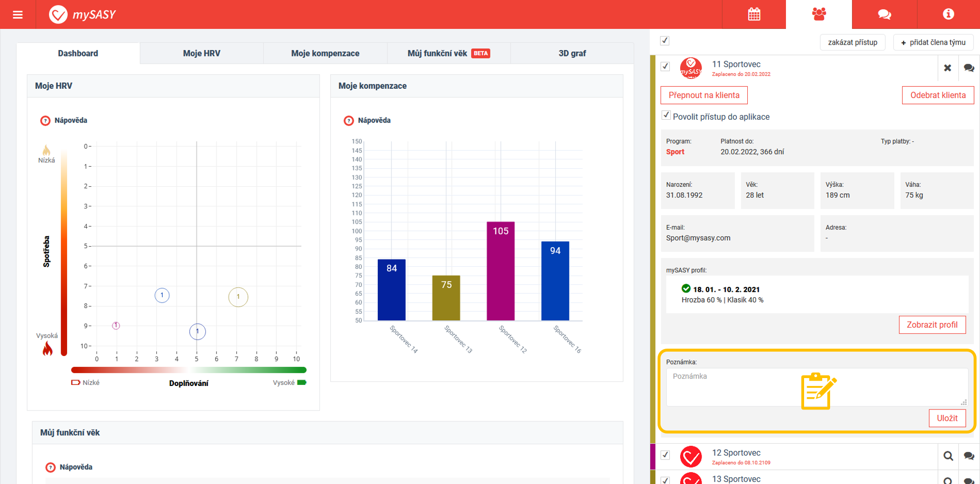
Task: Open chat with 12 Sportovec
Action: point(969,456)
